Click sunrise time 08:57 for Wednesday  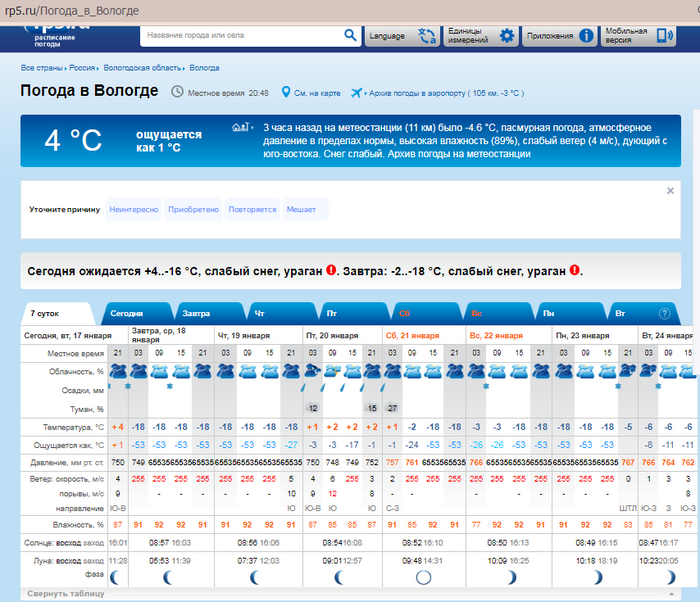[x=158, y=543]
